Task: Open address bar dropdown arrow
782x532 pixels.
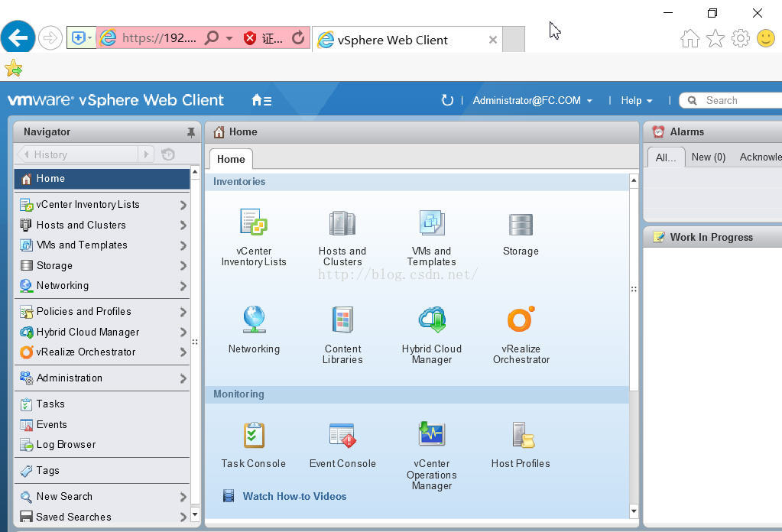Action: tap(229, 38)
